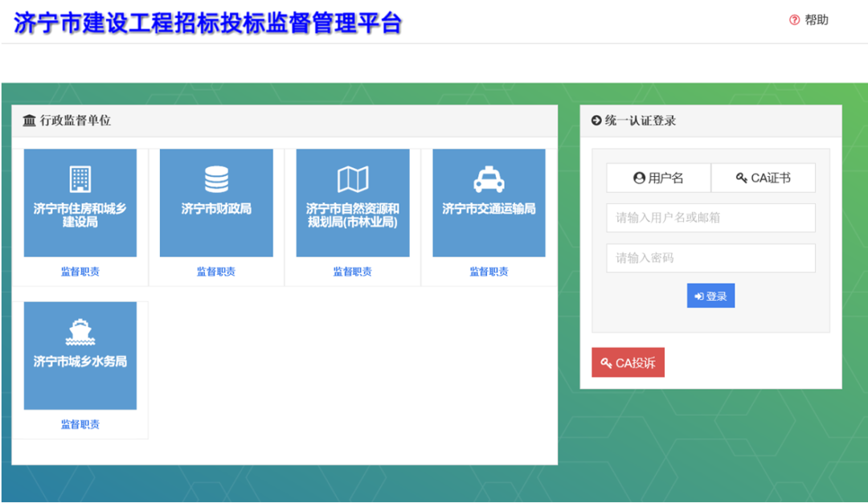Click the red CA投诉 button
Viewport: 868px width, 503px height.
coord(628,362)
